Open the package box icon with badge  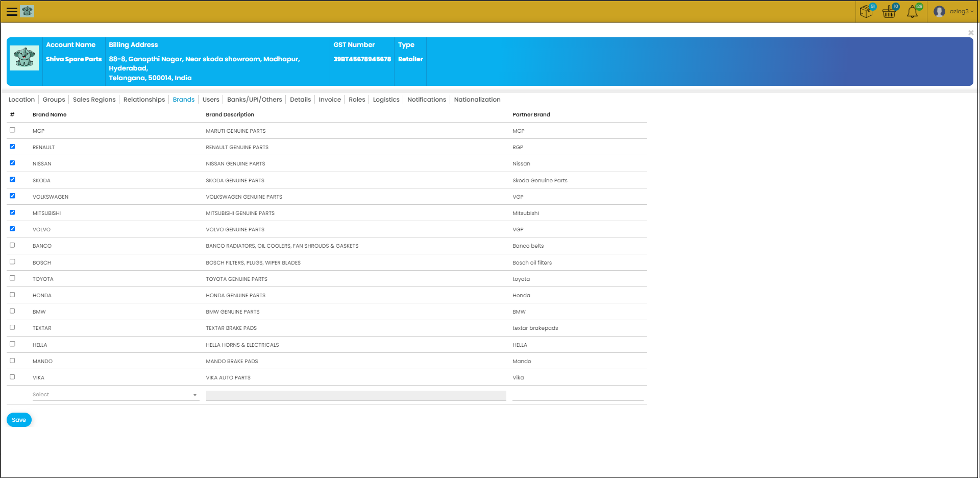(x=867, y=11)
